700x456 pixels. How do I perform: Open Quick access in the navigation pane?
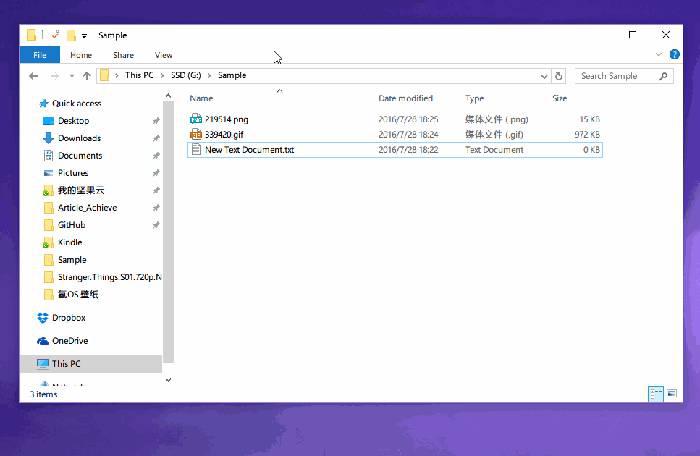76,103
